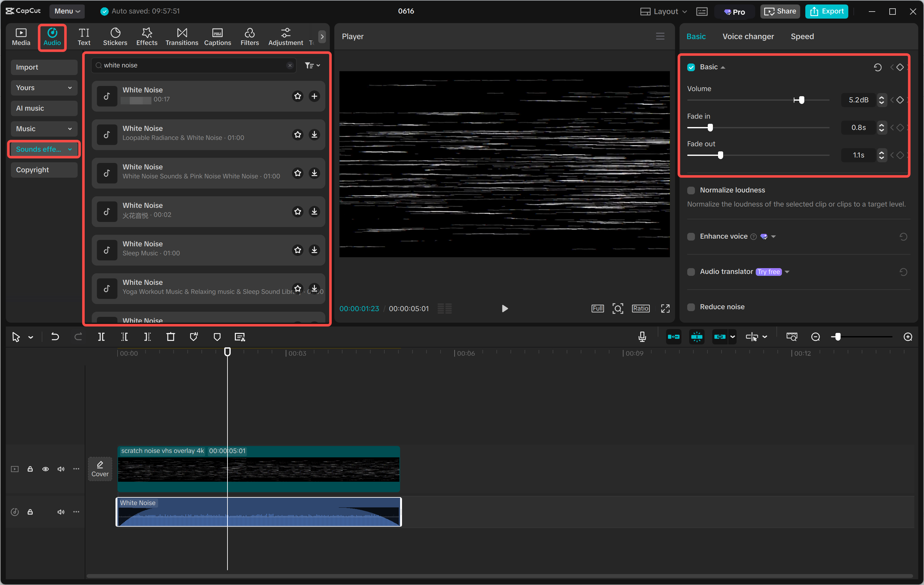
Task: Start voiceover recording with the microphone icon
Action: coord(642,336)
